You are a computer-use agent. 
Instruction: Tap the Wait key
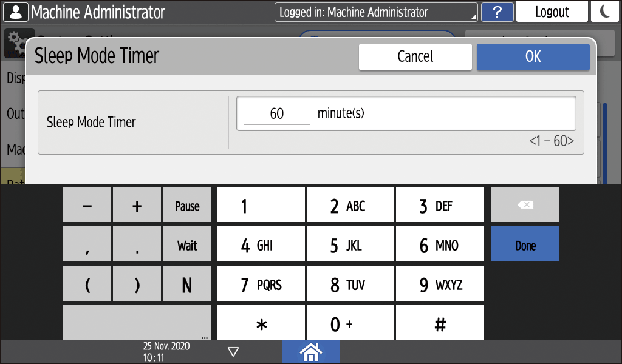186,245
